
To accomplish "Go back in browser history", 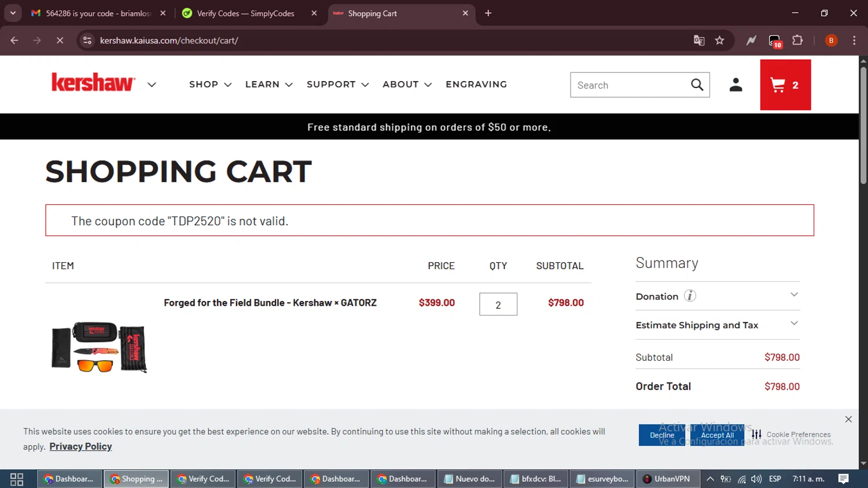I will 14,41.
